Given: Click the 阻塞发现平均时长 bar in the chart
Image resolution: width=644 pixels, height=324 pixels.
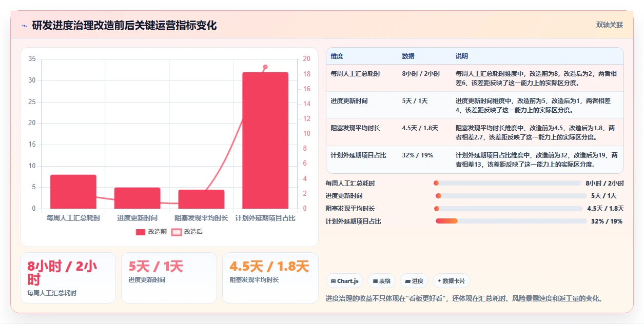Looking at the screenshot, I should [x=202, y=199].
